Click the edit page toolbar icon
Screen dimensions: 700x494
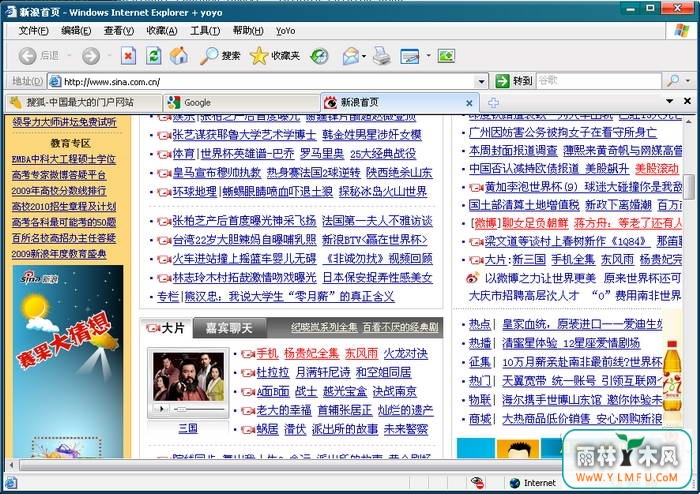click(x=410, y=56)
